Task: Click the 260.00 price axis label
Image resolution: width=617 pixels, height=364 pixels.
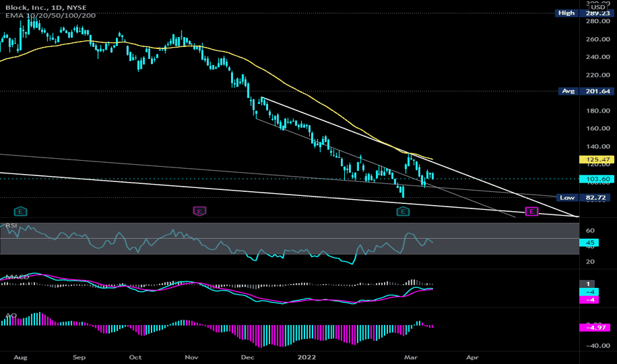Action: tap(598, 39)
